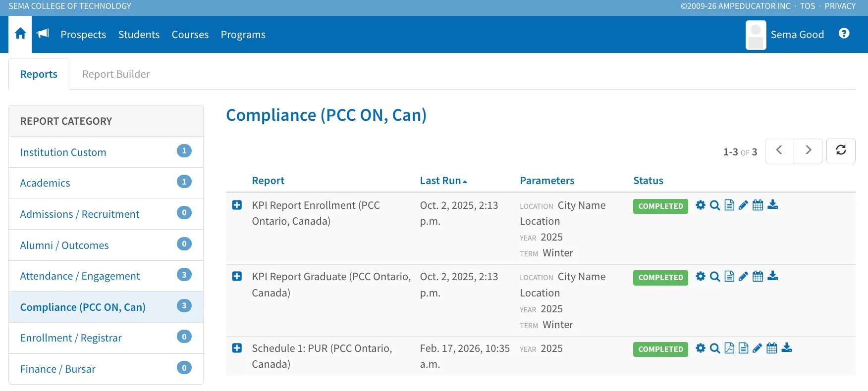Open the home dashboard icon

pyautogui.click(x=20, y=34)
